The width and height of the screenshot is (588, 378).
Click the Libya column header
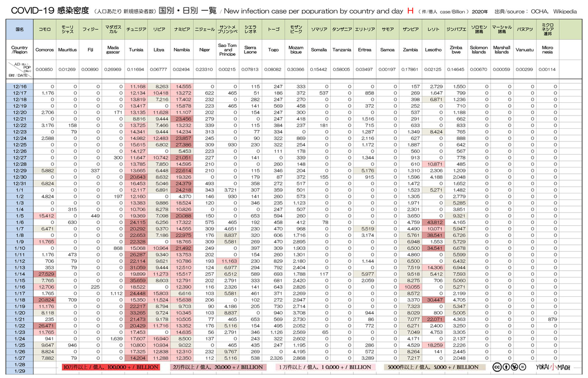(159, 50)
